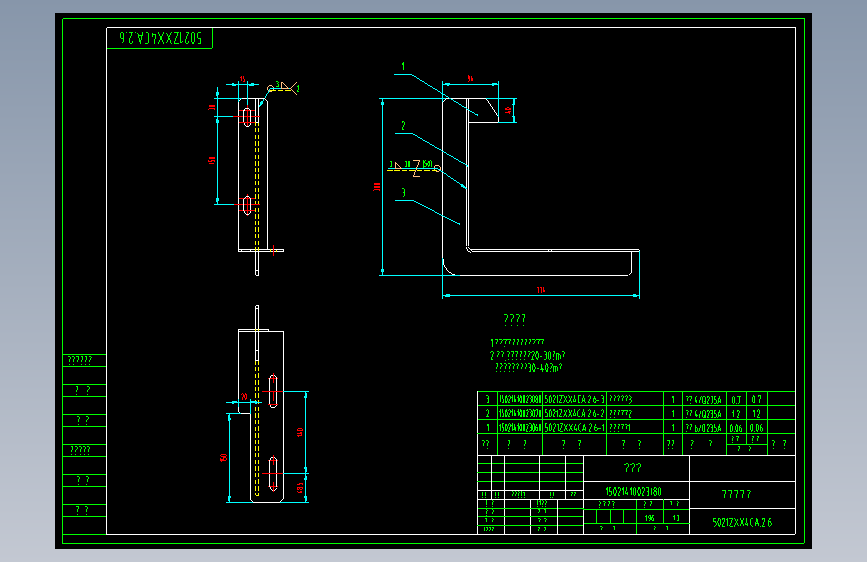Pick the lower slotted hole in the bottom-left view
Viewport: 867px width, 562px height.
click(x=273, y=473)
